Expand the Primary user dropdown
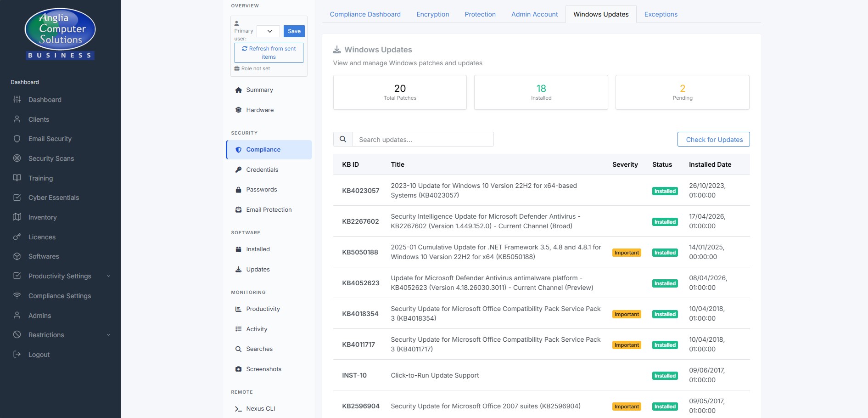The width and height of the screenshot is (868, 418). pos(268,31)
